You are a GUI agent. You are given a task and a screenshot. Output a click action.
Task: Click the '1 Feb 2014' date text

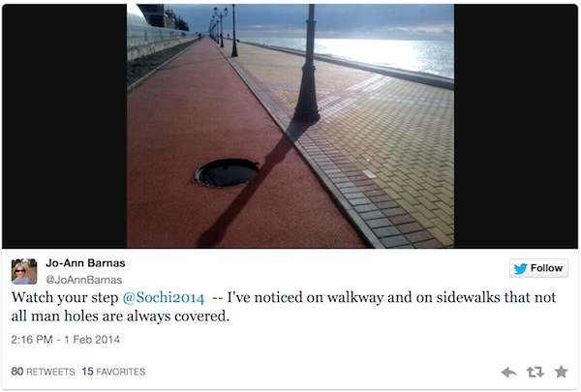click(92, 340)
